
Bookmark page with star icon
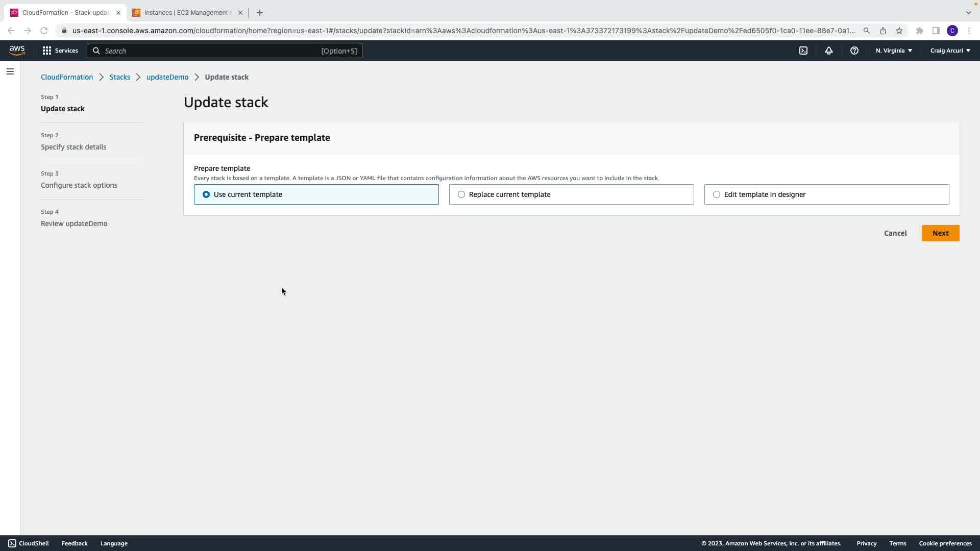tap(899, 31)
